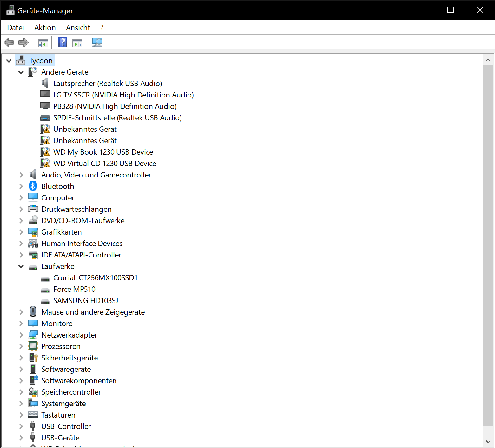Image resolution: width=495 pixels, height=448 pixels.
Task: Click the Forward arrow toolbar icon
Action: (23, 42)
